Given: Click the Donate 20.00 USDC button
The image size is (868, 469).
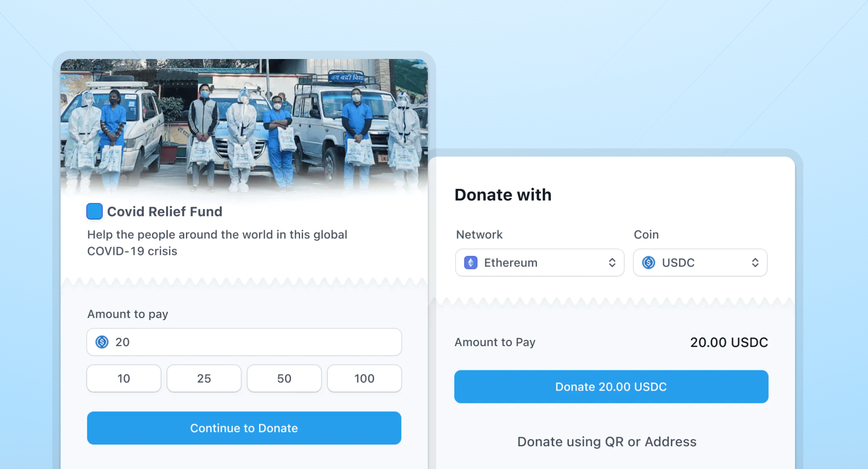Looking at the screenshot, I should click(611, 387).
